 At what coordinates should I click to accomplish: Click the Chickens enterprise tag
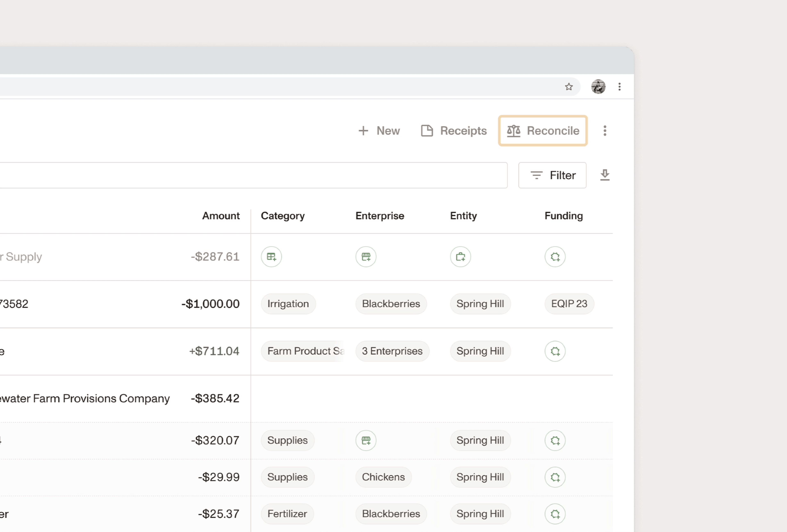click(383, 477)
